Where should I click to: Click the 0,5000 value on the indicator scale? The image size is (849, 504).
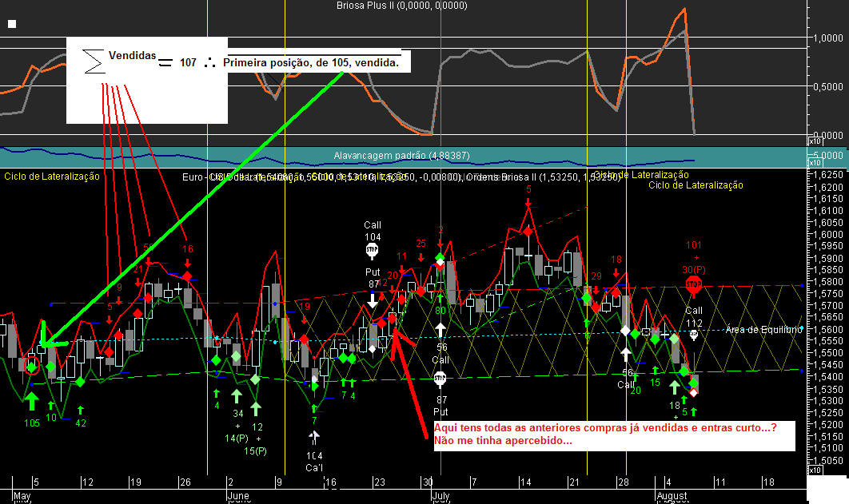828,86
